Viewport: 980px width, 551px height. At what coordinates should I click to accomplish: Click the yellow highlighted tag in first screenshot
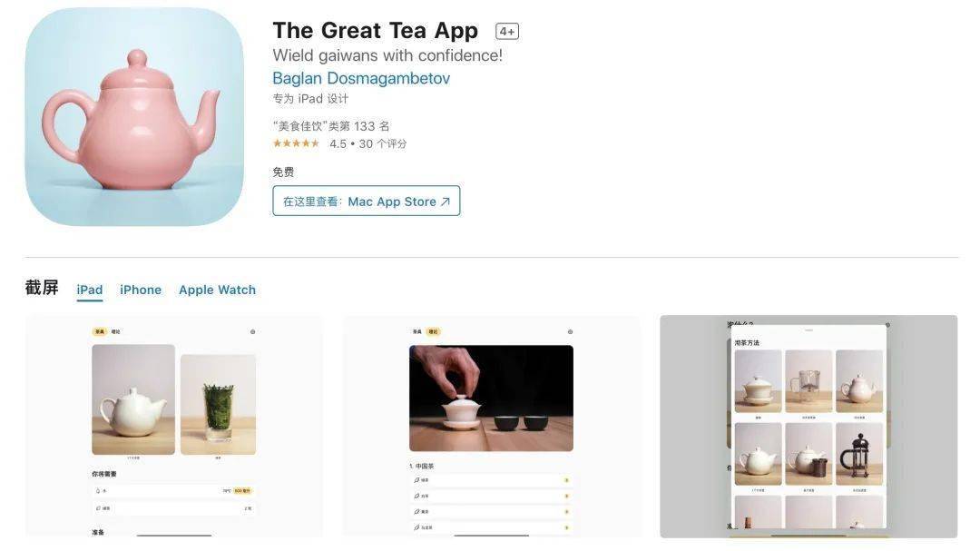pyautogui.click(x=100, y=332)
